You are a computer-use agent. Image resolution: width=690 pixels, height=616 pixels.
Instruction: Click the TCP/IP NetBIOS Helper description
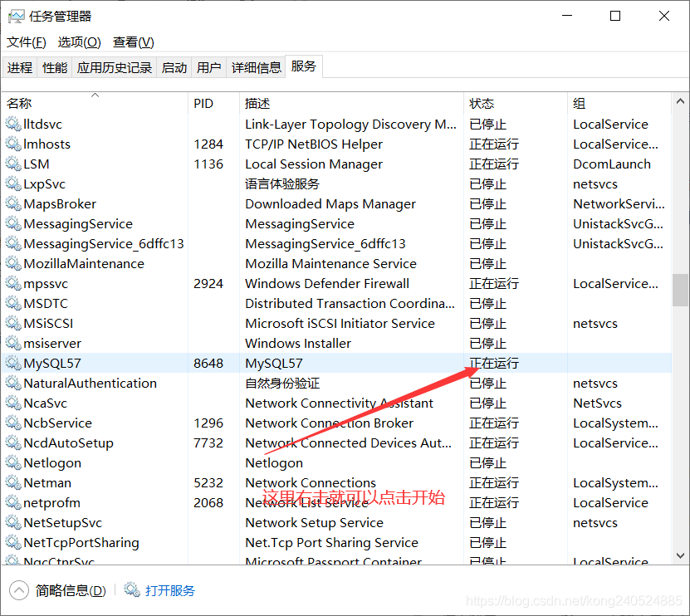314,144
